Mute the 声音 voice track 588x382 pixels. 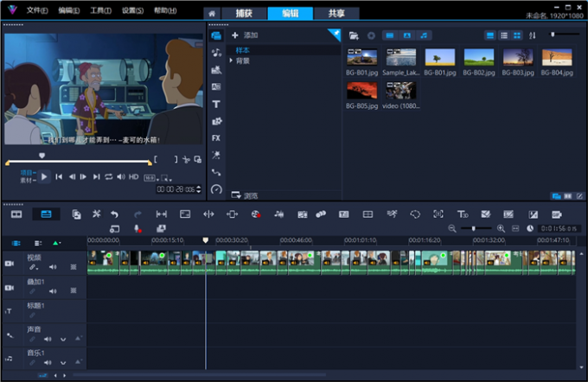click(48, 339)
